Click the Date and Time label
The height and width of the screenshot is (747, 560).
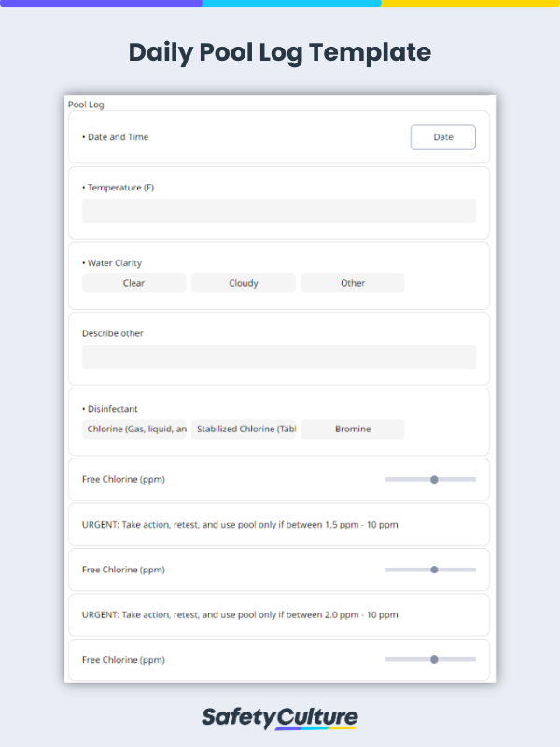point(117,137)
